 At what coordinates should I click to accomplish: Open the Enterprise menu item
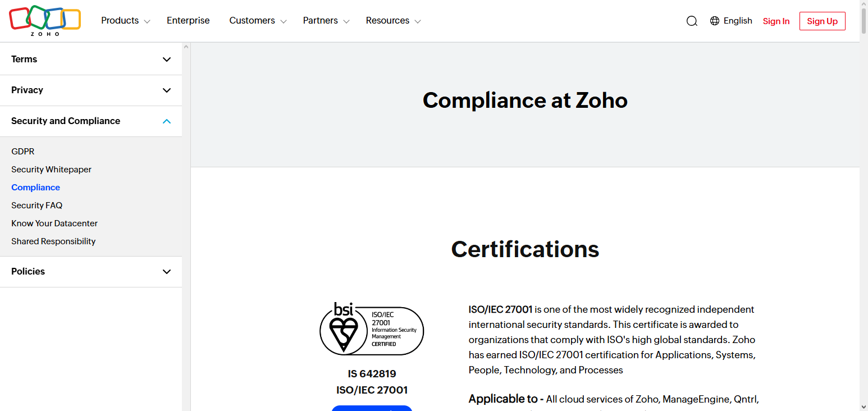(x=188, y=20)
